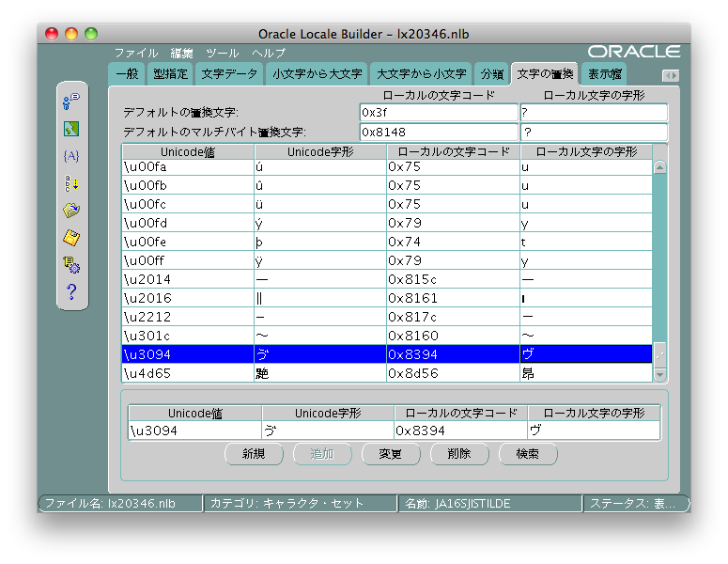Click the 追加 button
Screen dimensions: 728x564
(322, 454)
